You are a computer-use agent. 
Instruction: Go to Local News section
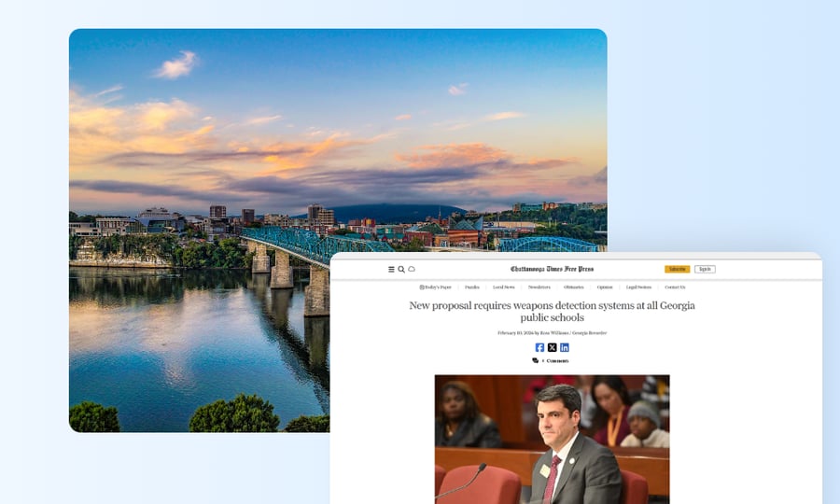[503, 287]
